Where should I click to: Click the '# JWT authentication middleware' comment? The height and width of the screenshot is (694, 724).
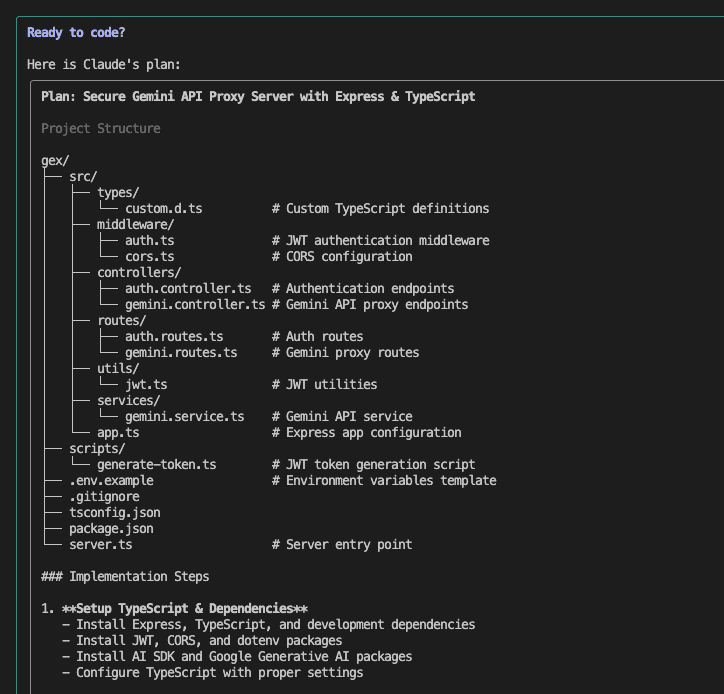coord(380,241)
